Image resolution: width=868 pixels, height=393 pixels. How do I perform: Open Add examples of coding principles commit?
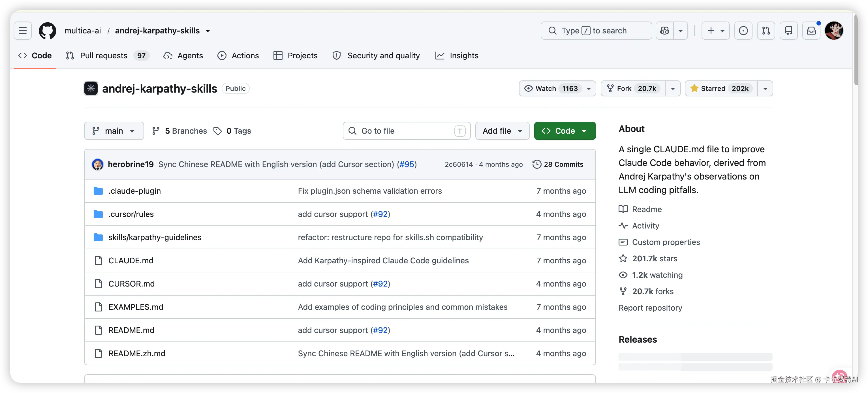tap(403, 307)
